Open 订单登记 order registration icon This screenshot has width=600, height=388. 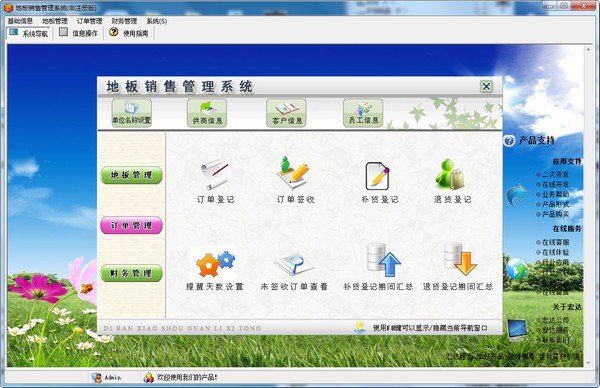point(215,175)
